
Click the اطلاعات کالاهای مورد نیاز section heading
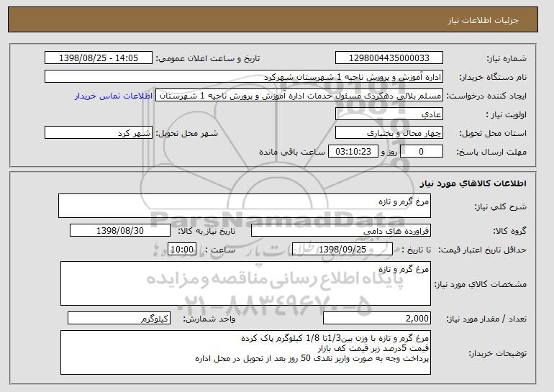(x=473, y=183)
